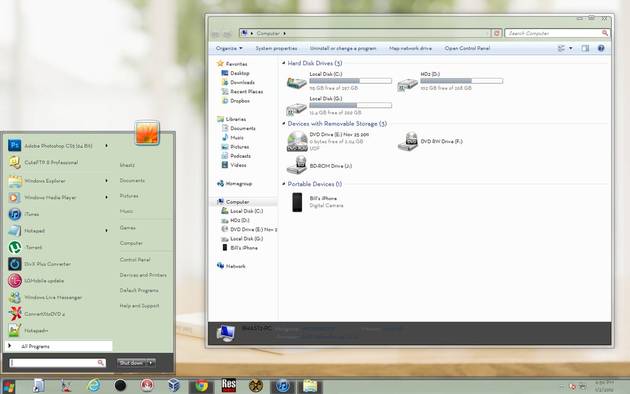Select Homegroup in navigation pane
The width and height of the screenshot is (630, 394).
coord(235,184)
